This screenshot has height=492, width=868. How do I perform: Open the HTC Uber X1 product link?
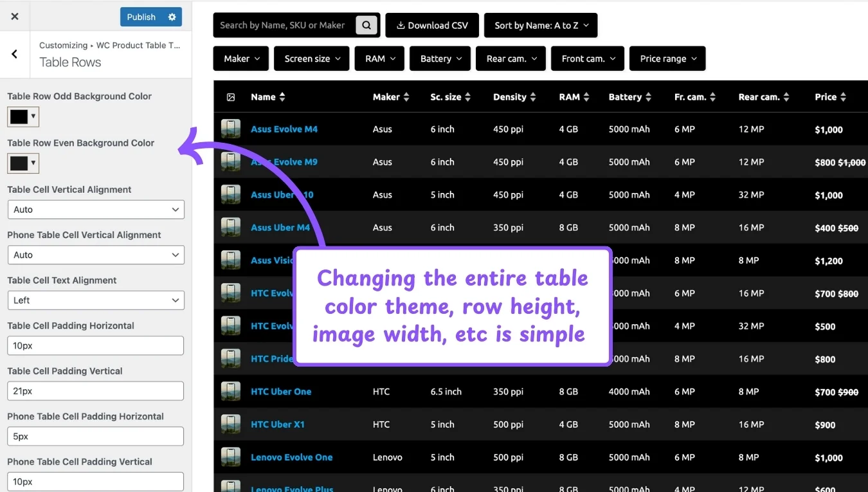[x=278, y=424]
